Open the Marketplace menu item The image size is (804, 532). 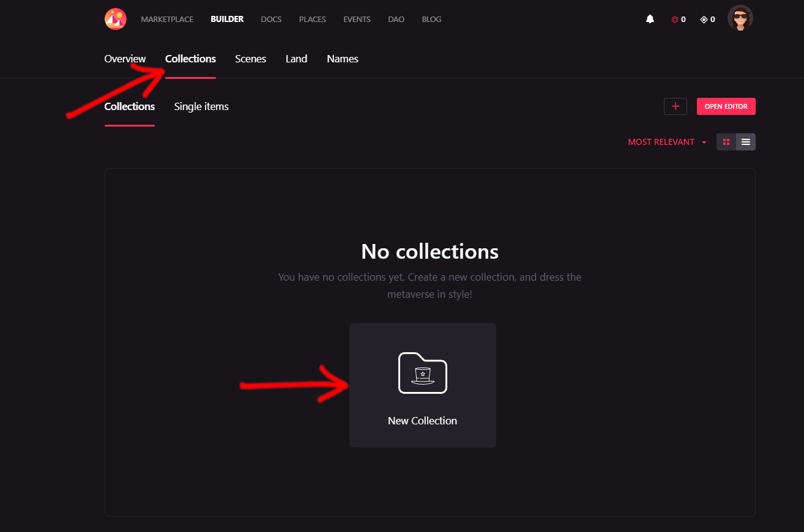point(167,20)
